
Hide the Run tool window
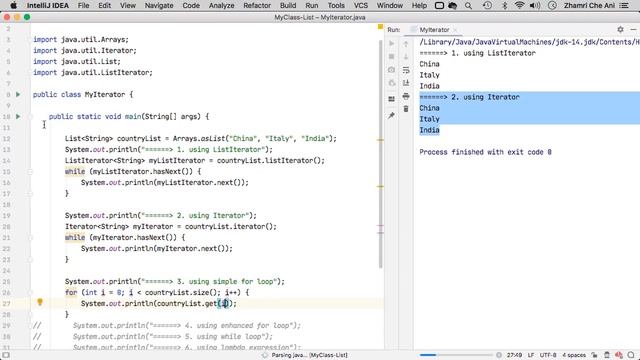click(x=633, y=29)
